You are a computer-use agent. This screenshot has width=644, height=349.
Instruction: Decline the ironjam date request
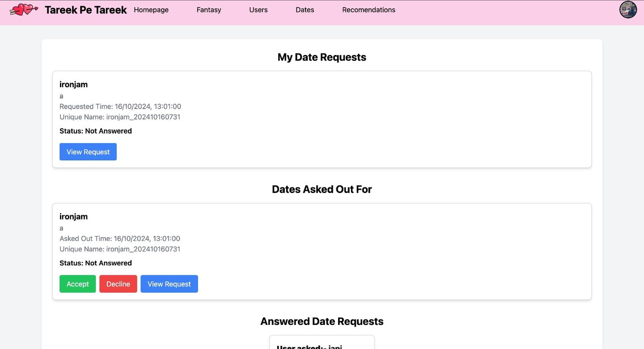(x=118, y=284)
